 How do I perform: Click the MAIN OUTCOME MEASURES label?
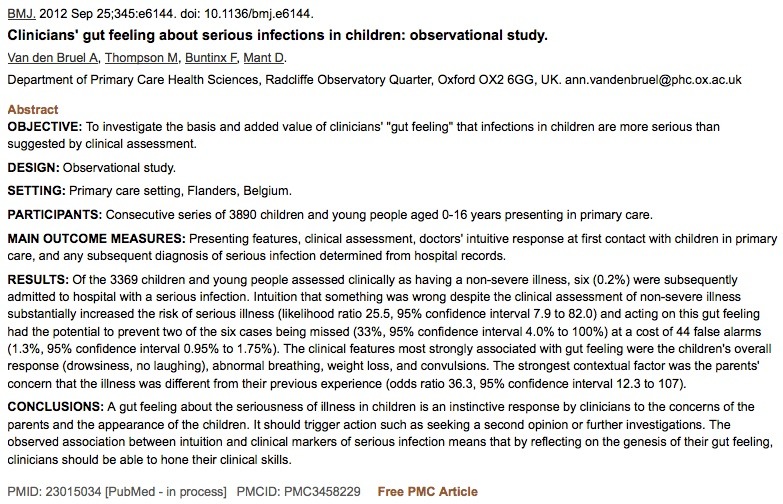pyautogui.click(x=96, y=239)
